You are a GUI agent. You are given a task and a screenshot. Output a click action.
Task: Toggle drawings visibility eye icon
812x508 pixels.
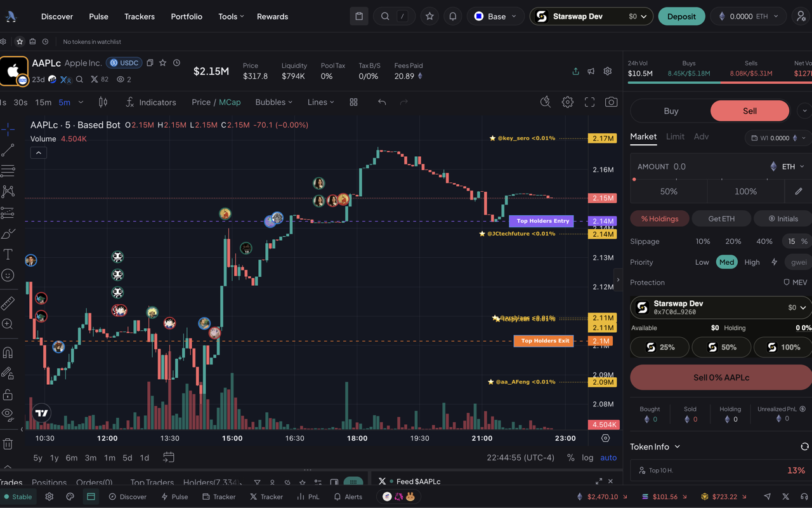8,414
